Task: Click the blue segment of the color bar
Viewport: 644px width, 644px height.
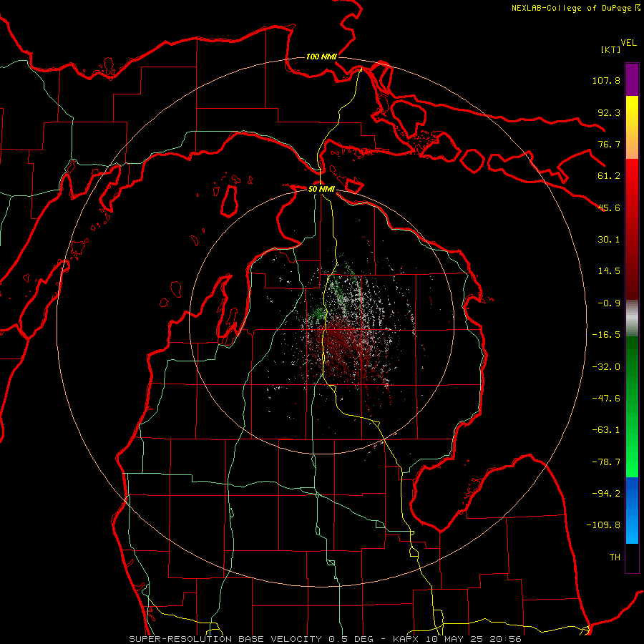Action: coord(632,510)
